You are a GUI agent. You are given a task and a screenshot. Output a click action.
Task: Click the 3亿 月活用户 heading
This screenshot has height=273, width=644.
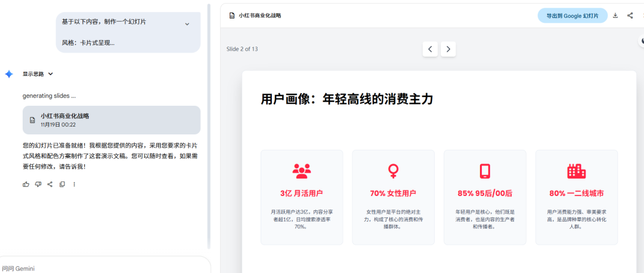click(302, 193)
